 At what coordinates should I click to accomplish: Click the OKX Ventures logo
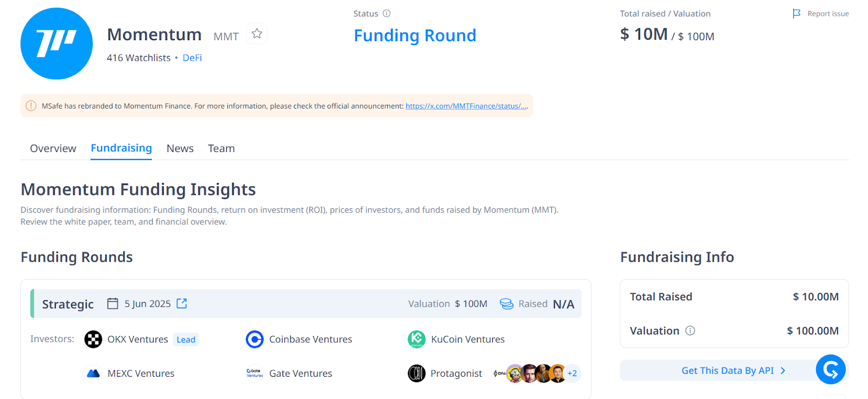pyautogui.click(x=93, y=339)
